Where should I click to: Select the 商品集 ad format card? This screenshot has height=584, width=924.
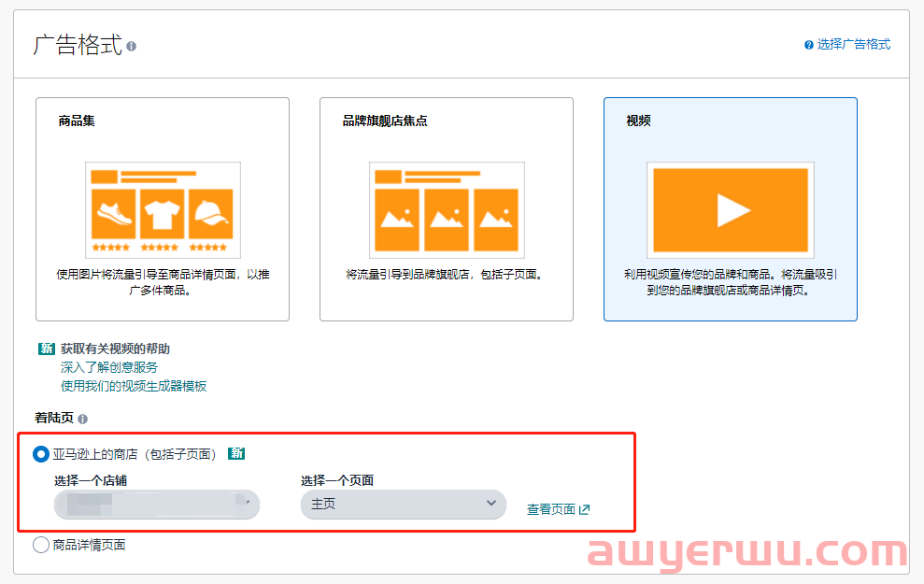(x=163, y=209)
